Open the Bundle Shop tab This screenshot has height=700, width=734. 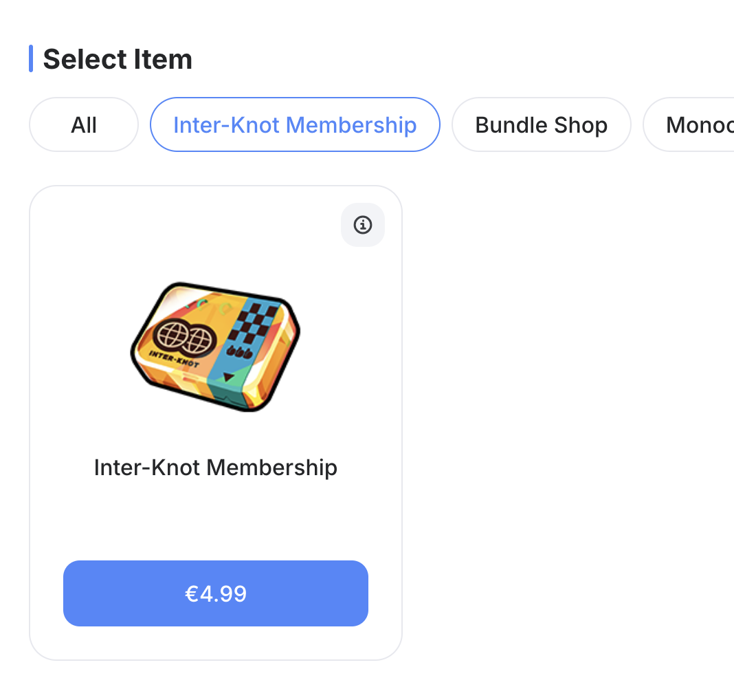point(541,124)
